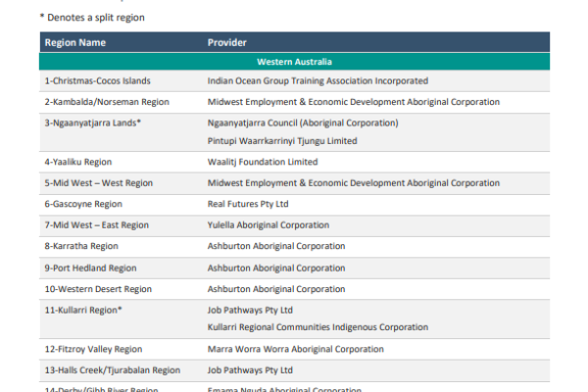
Task: Select the "Waalitj Foundation Limited" provider
Action: tap(263, 162)
